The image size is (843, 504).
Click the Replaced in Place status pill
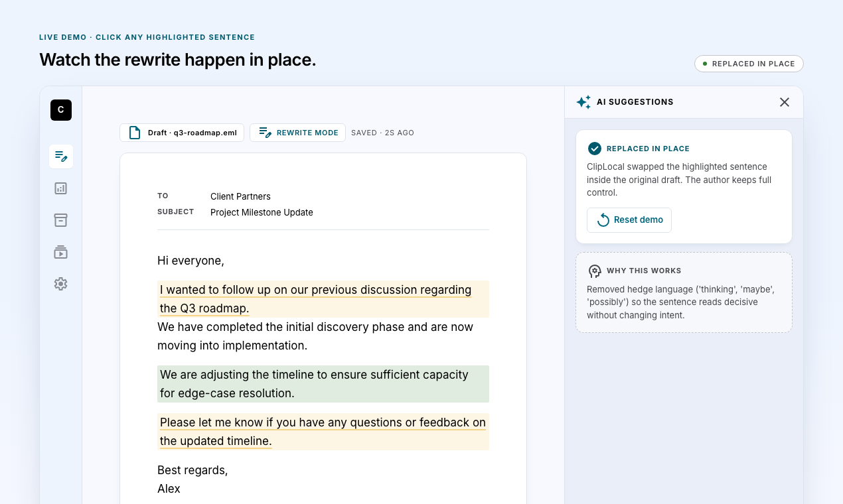749,64
